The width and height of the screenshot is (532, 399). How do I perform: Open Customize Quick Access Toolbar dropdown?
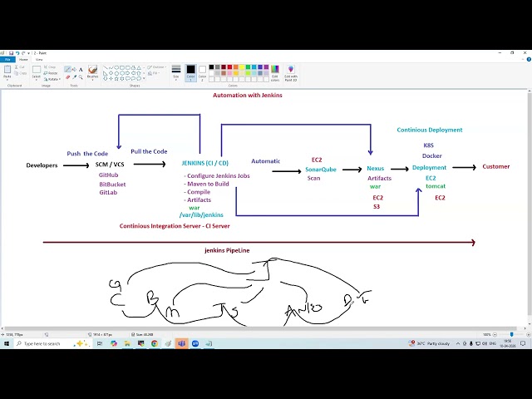(x=28, y=53)
